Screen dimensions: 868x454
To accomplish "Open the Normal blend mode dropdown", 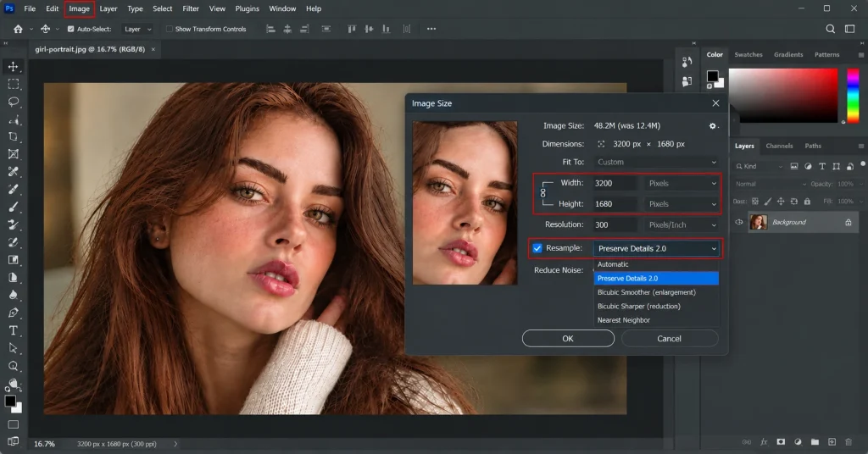I will tap(771, 184).
